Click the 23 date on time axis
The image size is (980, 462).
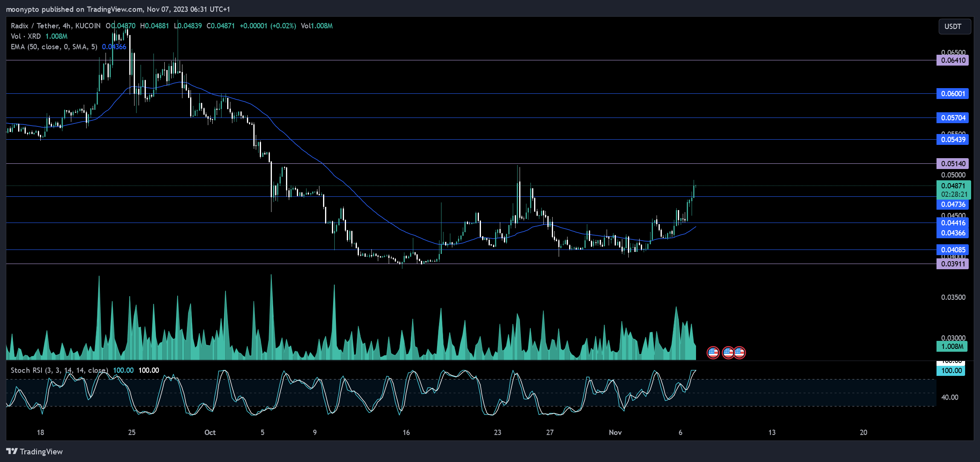[x=498, y=433]
